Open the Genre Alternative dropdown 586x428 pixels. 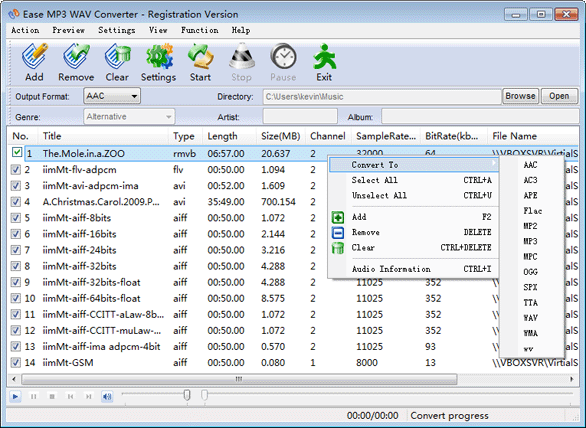click(x=129, y=117)
